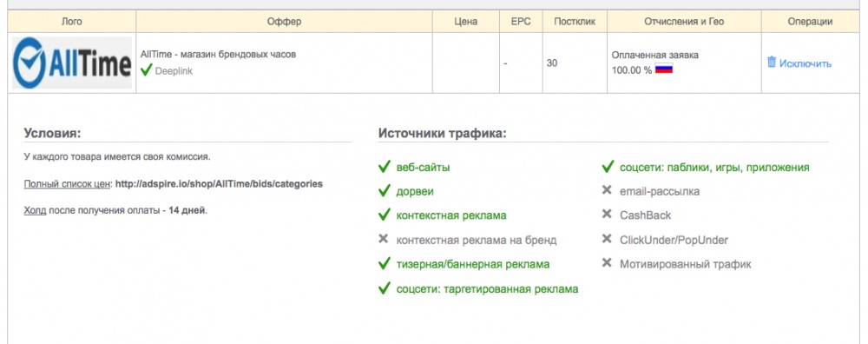The width and height of the screenshot is (868, 344).
Task: Click the checkmark beside веб-сайты
Action: pos(385,167)
